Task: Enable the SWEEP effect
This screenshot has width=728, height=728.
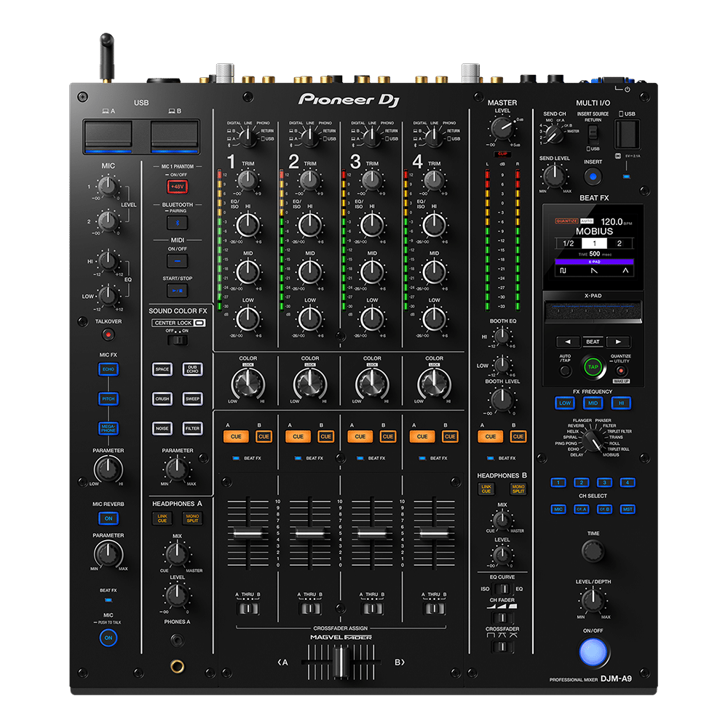Action: click(x=191, y=399)
